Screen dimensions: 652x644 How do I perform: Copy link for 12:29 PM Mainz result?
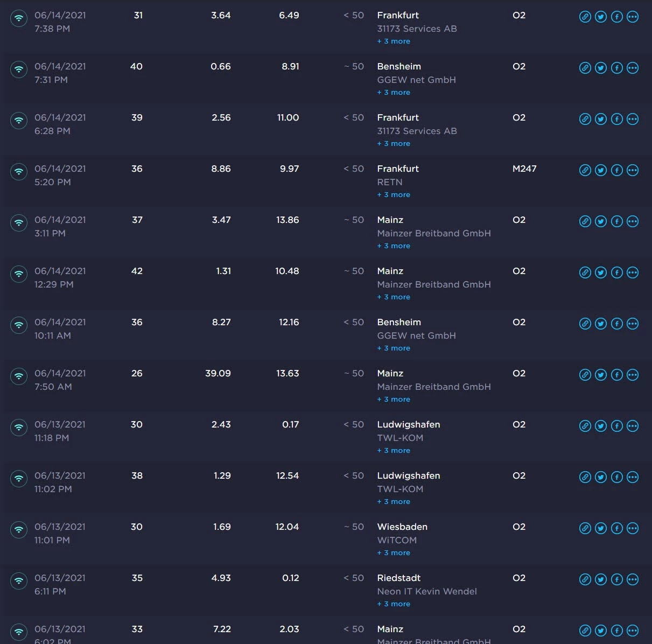585,272
